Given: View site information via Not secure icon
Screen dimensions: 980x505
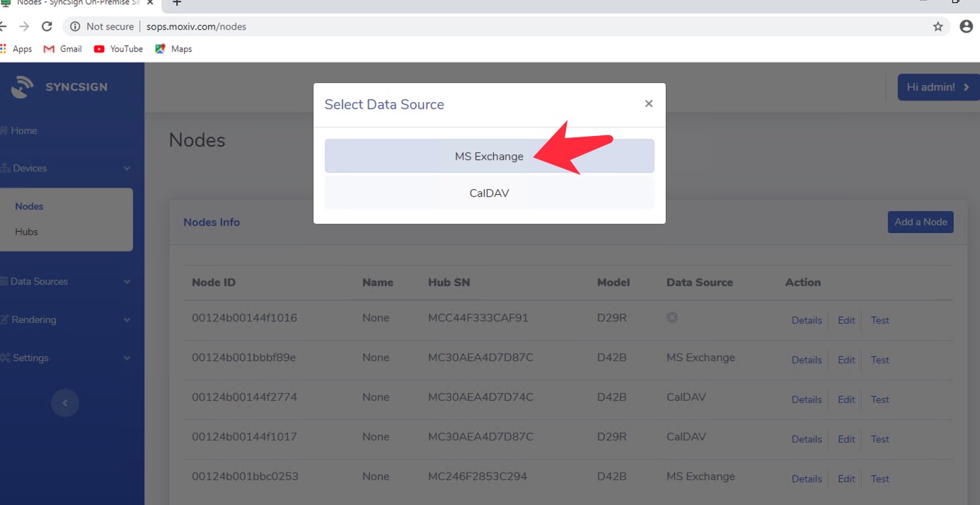Looking at the screenshot, I should tap(75, 26).
